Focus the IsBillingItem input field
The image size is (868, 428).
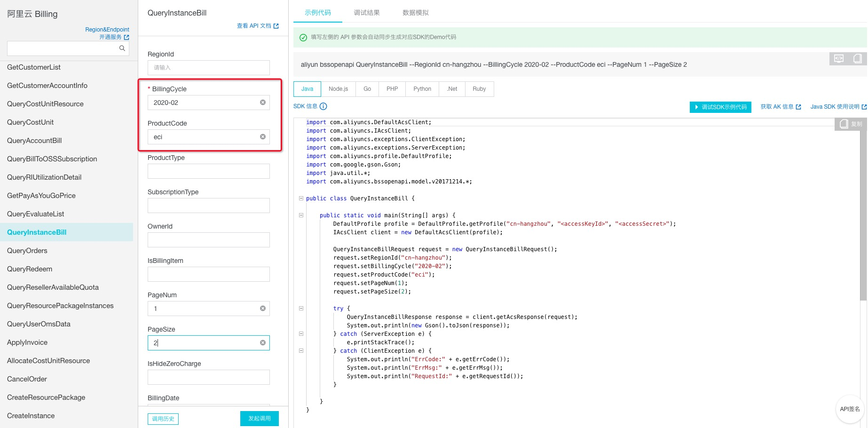(x=209, y=274)
